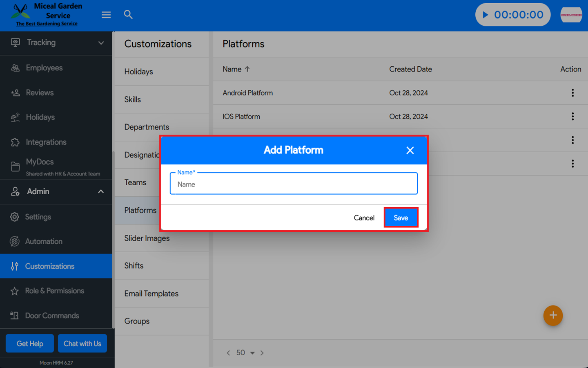The height and width of the screenshot is (368, 588).
Task: Start the timer play button
Action: tap(486, 15)
